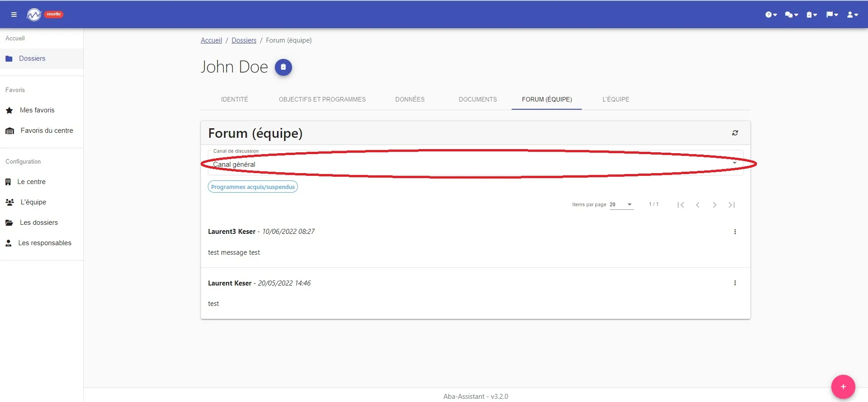Switch to OBJECTIFS ET PROGRAMMES tab
Screen dimensions: 868x402
(322, 99)
